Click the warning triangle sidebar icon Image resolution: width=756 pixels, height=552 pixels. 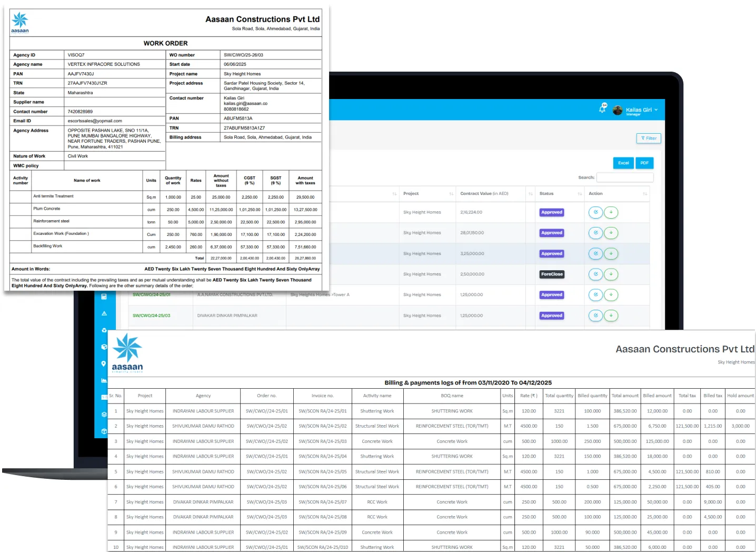point(104,313)
